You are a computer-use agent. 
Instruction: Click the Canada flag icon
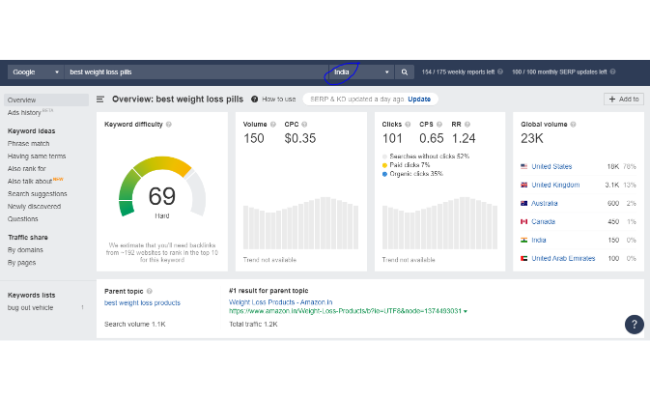tap(524, 221)
